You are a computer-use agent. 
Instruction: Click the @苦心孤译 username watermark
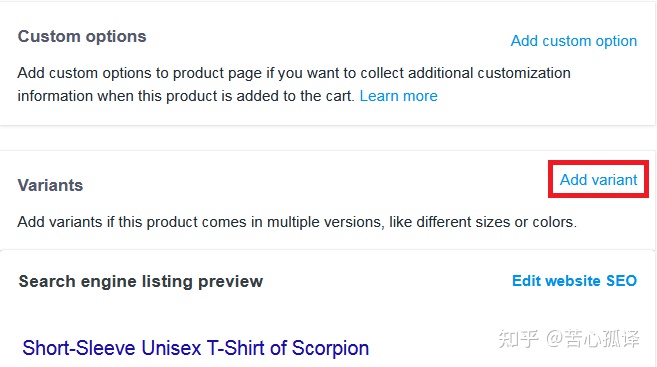tap(592, 339)
